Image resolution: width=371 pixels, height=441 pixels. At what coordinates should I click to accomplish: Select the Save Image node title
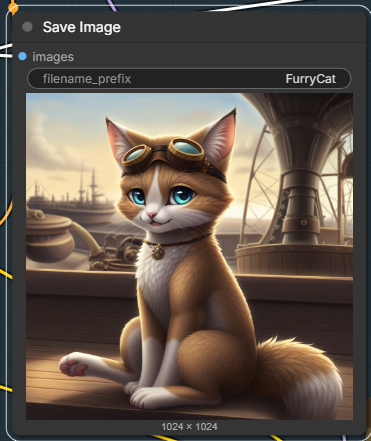click(x=82, y=27)
